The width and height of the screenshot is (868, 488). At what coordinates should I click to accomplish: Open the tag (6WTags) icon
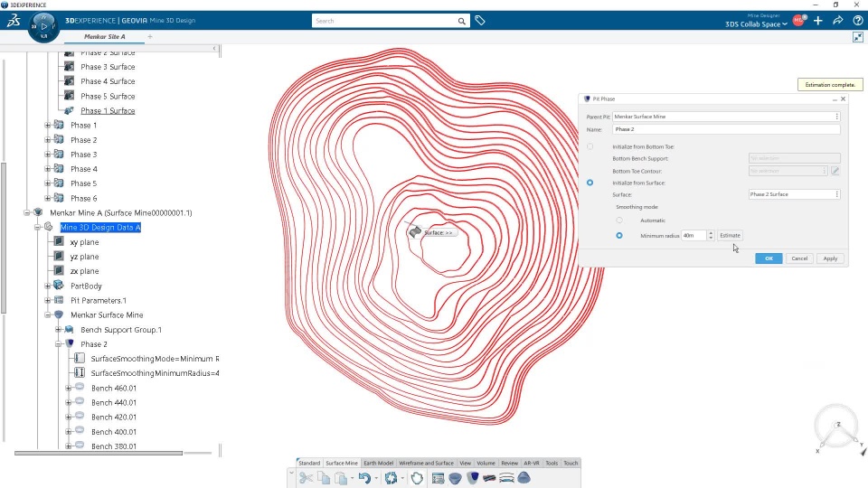point(480,21)
